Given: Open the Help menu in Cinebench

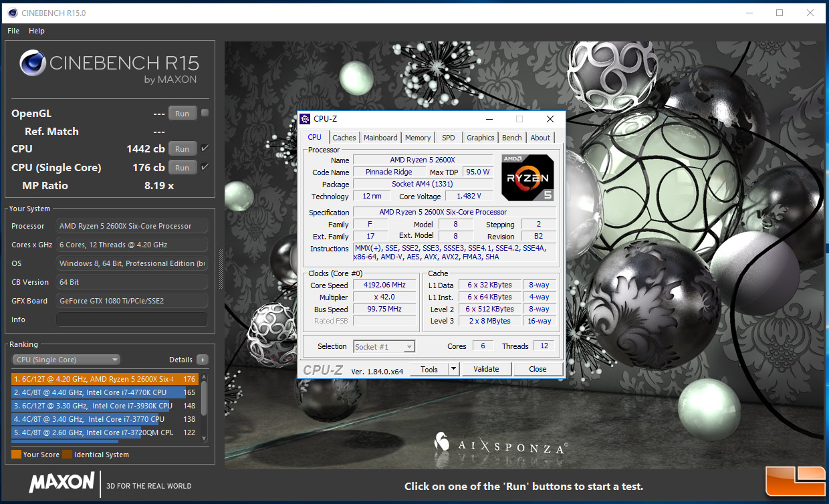Looking at the screenshot, I should click(37, 31).
